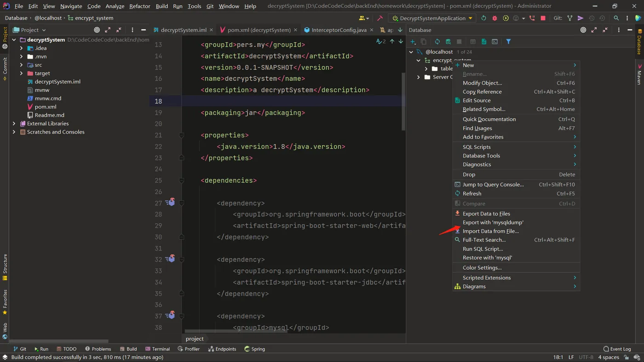644x362 pixels.
Task: Expand the target folder
Action: [x=21, y=73]
